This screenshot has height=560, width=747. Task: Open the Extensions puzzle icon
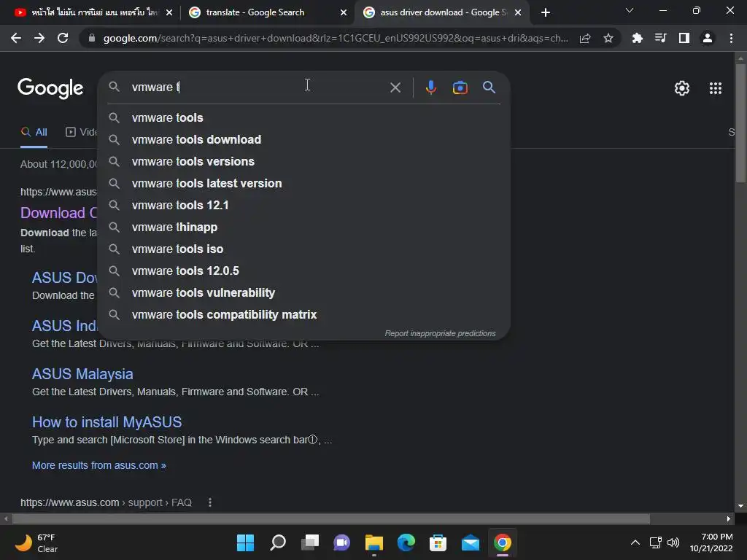point(637,38)
